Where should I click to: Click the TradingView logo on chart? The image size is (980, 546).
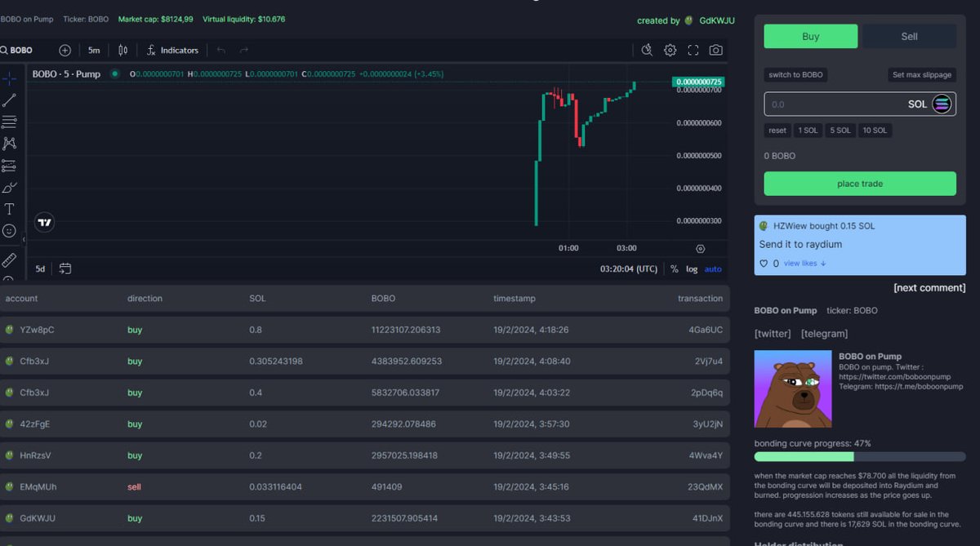[x=45, y=222]
